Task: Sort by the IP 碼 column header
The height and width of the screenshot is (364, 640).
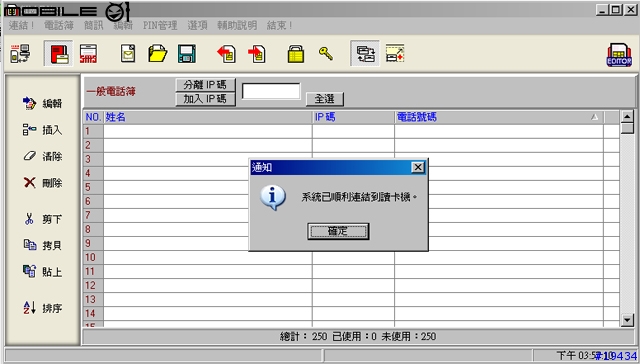Action: point(353,117)
